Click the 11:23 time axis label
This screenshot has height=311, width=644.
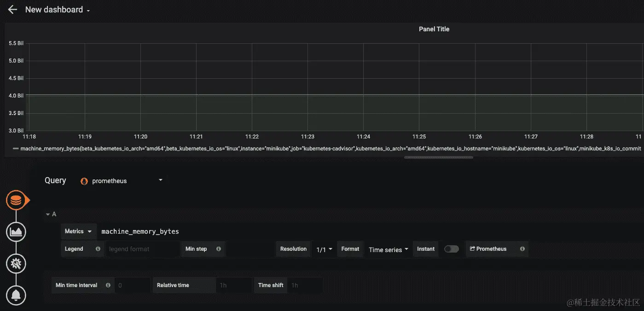point(307,137)
